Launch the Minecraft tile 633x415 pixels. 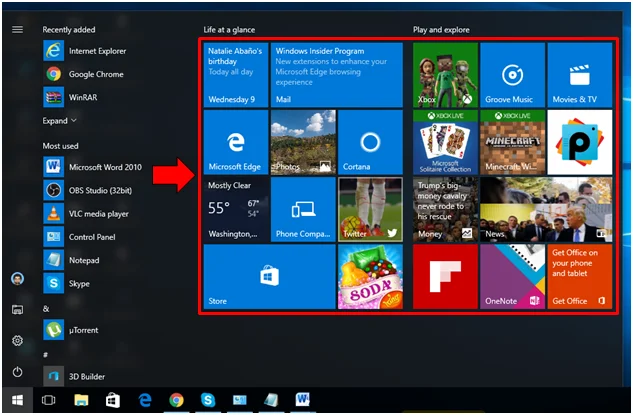click(513, 142)
